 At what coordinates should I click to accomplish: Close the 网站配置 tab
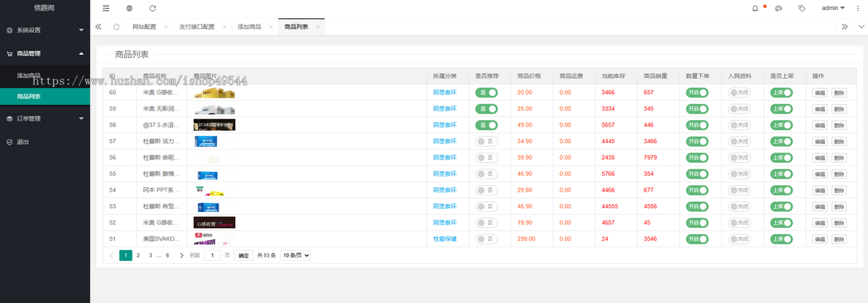pos(166,27)
